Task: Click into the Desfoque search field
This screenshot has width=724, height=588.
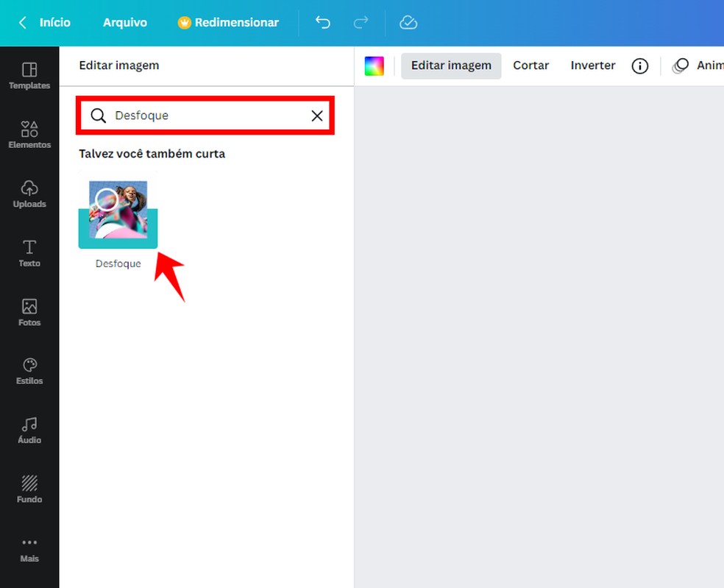Action: click(x=205, y=116)
